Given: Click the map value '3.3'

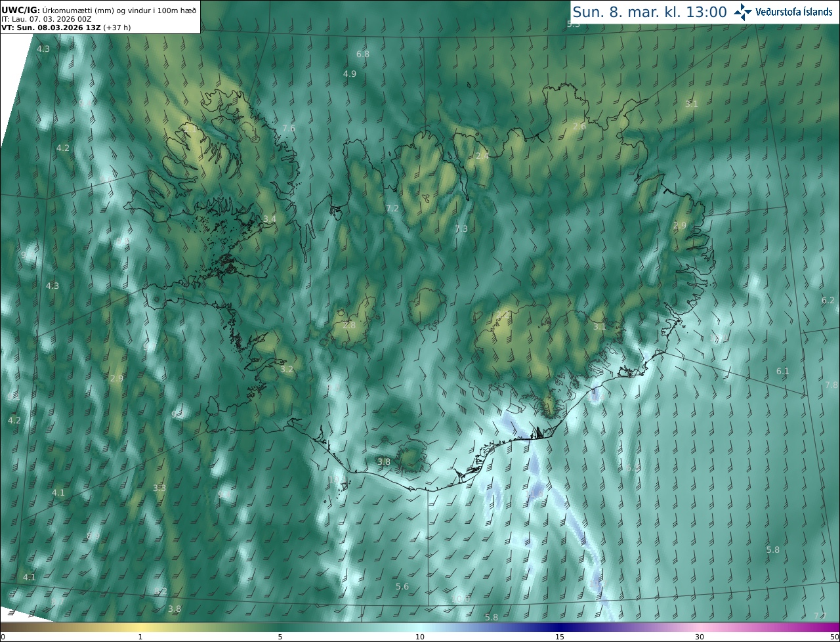Looking at the screenshot, I should pyautogui.click(x=159, y=488).
